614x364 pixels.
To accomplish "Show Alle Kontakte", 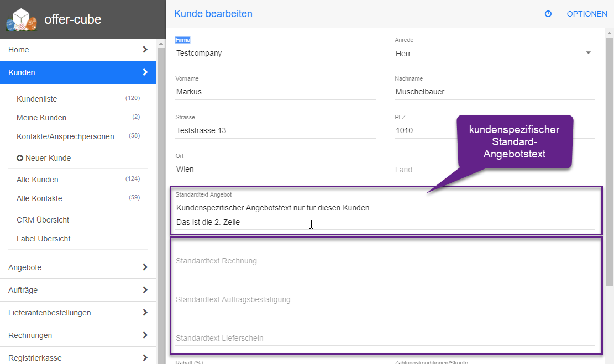I will click(39, 198).
